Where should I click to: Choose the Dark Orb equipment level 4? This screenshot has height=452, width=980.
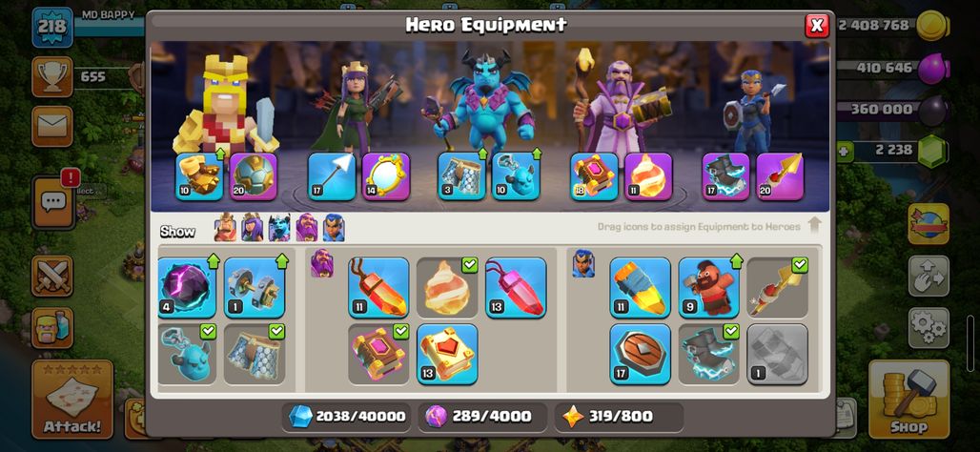point(186,288)
